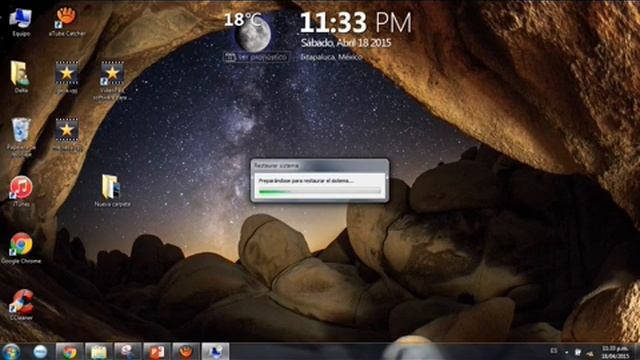Switch to aTube Catcher on the taskbar
Viewport: 640px width, 360px height.
[186, 352]
